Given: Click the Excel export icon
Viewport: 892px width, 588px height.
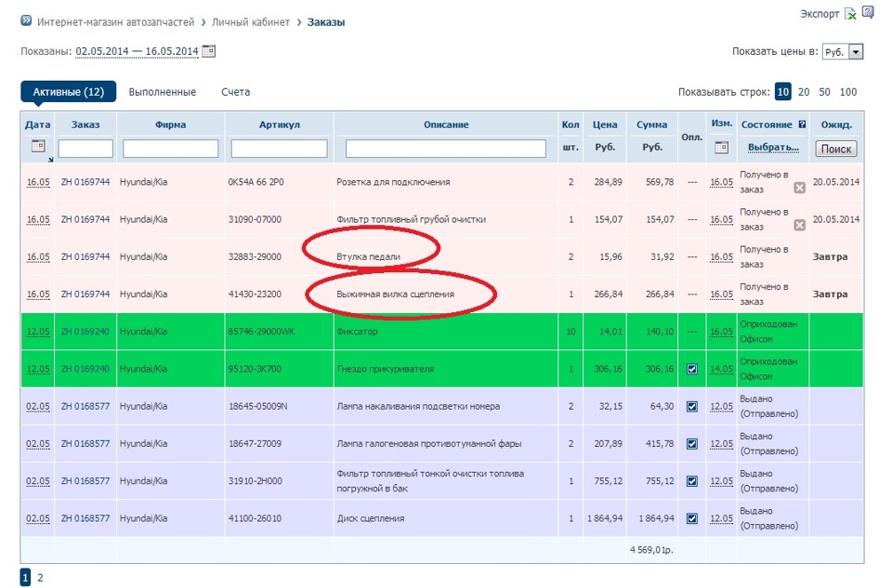Looking at the screenshot, I should point(849,14).
